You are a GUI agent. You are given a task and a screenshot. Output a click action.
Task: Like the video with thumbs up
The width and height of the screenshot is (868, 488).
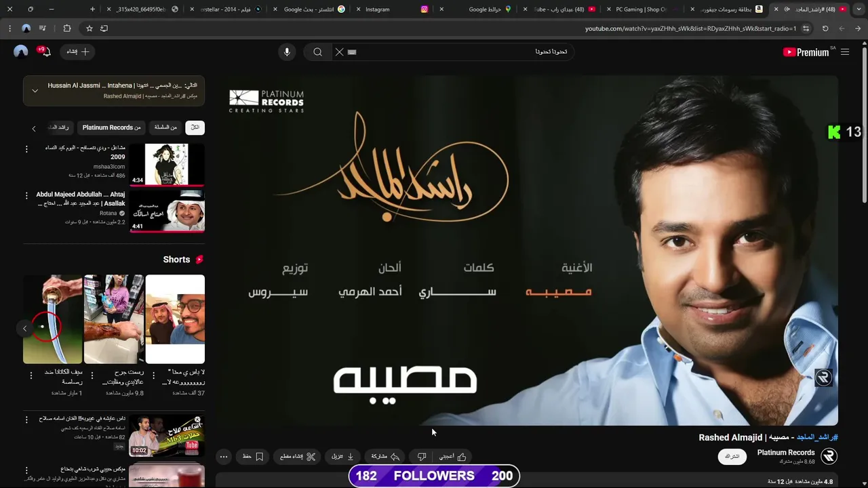tap(453, 457)
